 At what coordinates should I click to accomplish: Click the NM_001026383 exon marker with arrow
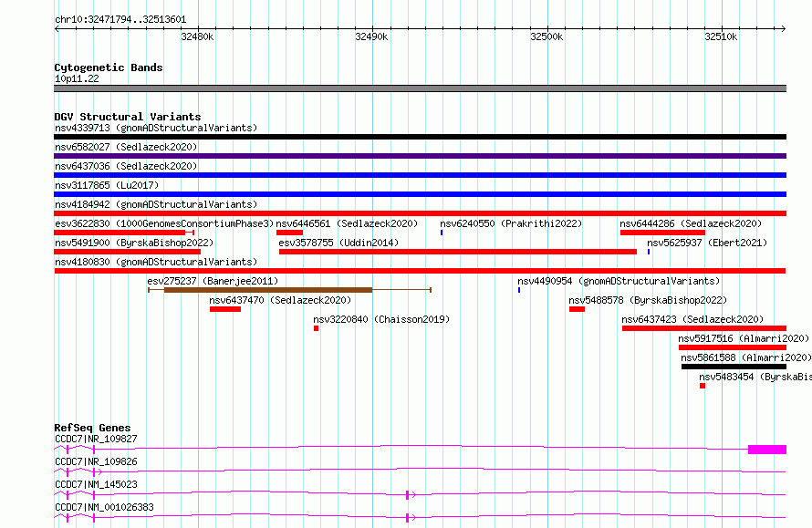(x=408, y=518)
